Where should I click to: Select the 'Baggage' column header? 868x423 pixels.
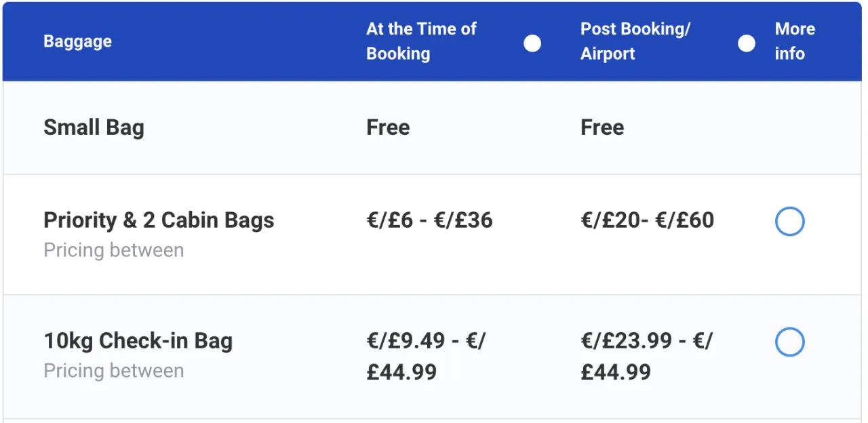(x=77, y=41)
